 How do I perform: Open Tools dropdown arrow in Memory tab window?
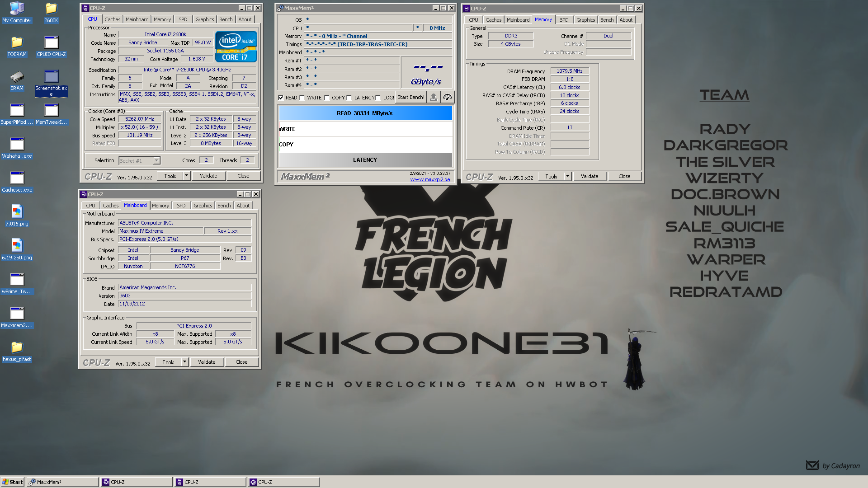(x=567, y=176)
